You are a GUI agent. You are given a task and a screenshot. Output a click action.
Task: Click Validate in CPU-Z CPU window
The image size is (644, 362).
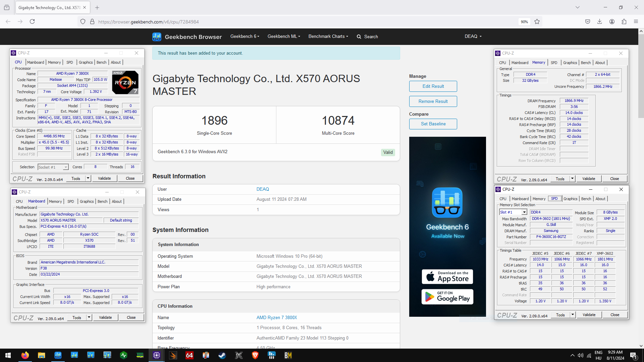pyautogui.click(x=104, y=178)
